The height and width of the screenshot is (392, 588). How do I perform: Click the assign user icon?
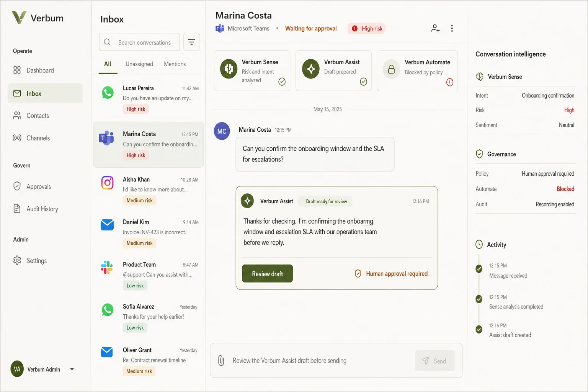click(435, 28)
